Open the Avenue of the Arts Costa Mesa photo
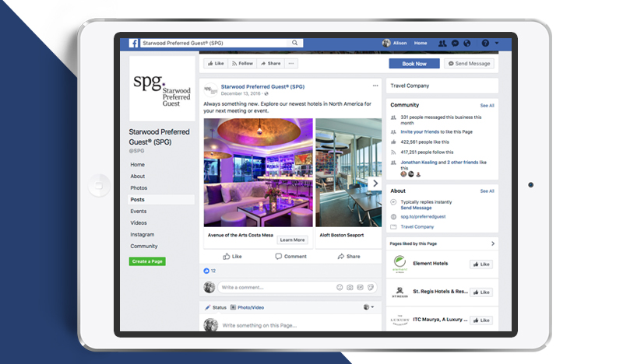 point(259,173)
